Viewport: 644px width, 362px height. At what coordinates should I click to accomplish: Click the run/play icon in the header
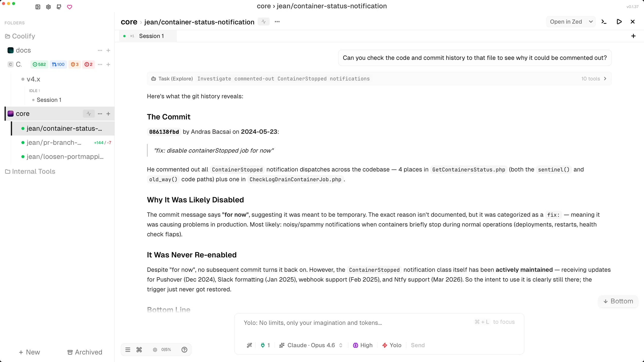tap(619, 22)
